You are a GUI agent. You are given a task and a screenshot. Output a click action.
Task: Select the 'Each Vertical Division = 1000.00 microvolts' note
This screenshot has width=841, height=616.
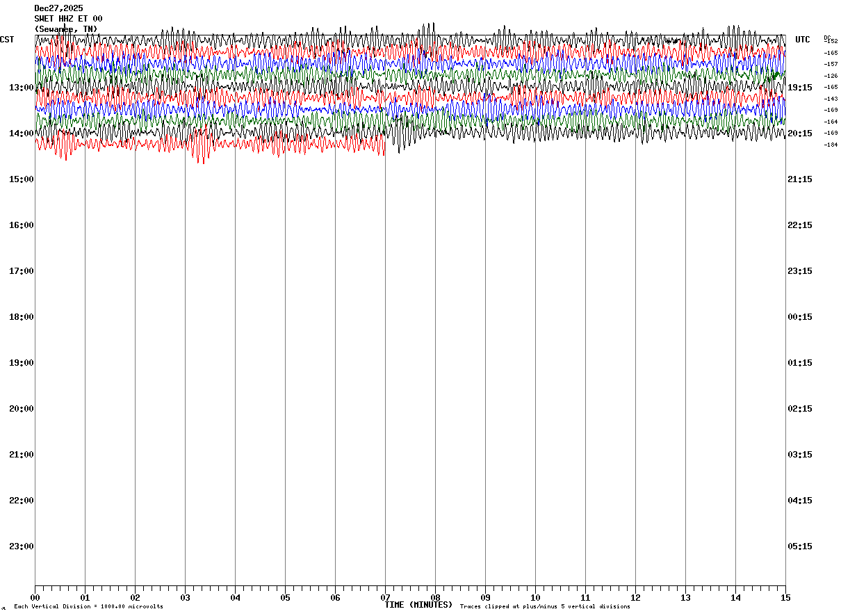point(88,607)
